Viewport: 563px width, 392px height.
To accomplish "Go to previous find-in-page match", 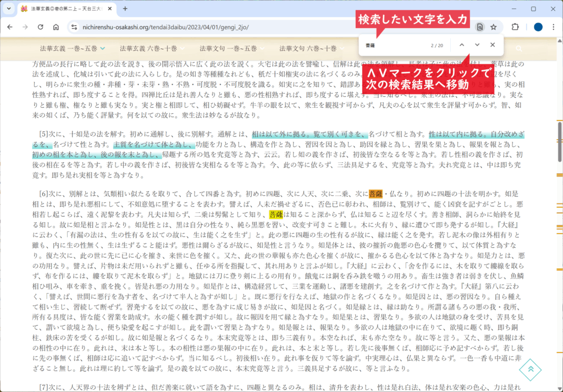I will (461, 45).
